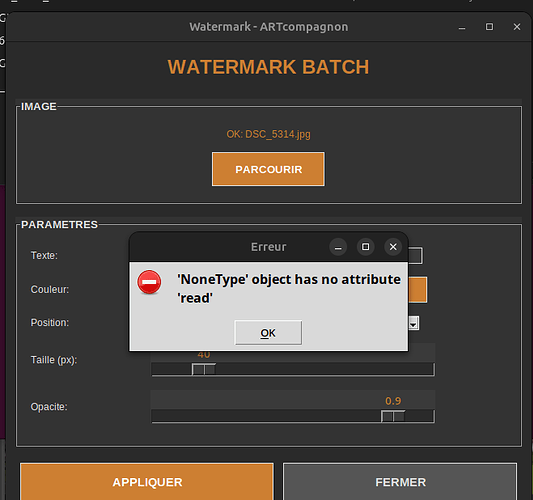Click the Taille slider track right side

tap(325, 369)
